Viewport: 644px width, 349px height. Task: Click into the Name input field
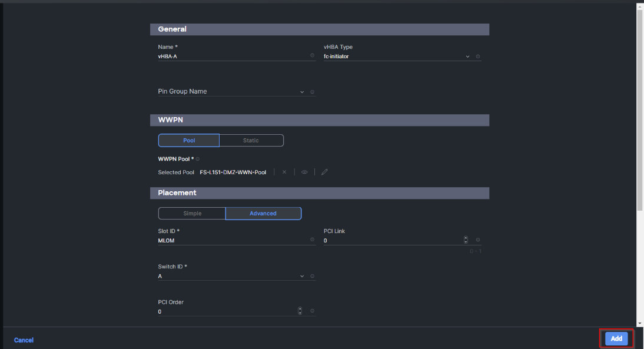(x=233, y=56)
